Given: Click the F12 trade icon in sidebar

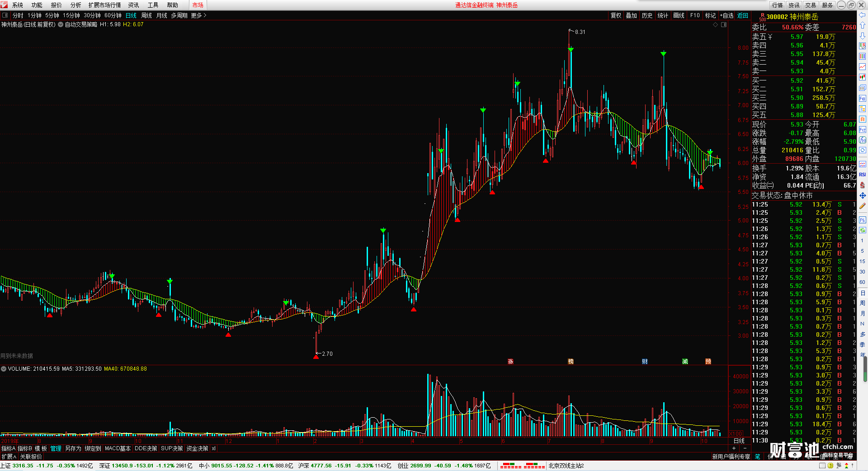Looking at the screenshot, I should (863, 129).
